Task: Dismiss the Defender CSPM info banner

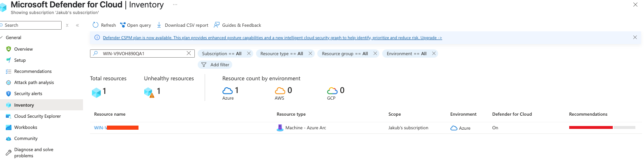Action: click(x=635, y=37)
